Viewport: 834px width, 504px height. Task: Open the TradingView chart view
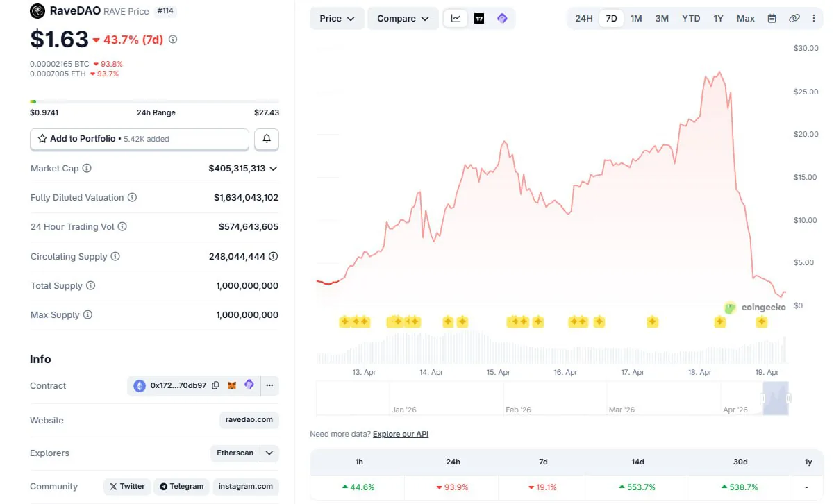[x=478, y=17]
